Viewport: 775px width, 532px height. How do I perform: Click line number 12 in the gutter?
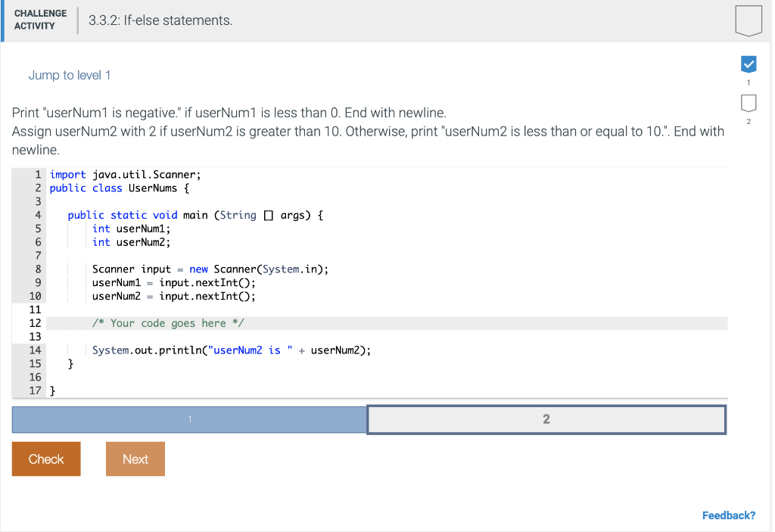[x=35, y=322]
